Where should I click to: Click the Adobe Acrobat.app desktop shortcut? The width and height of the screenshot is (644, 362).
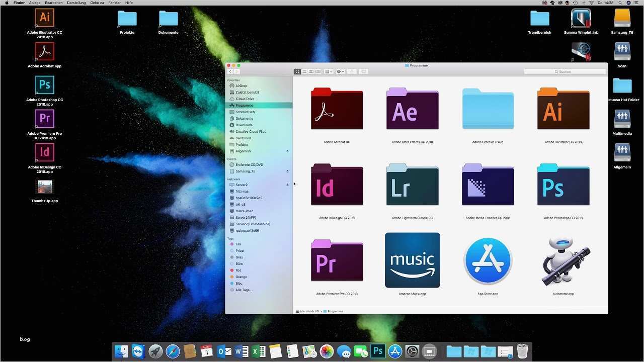[45, 51]
